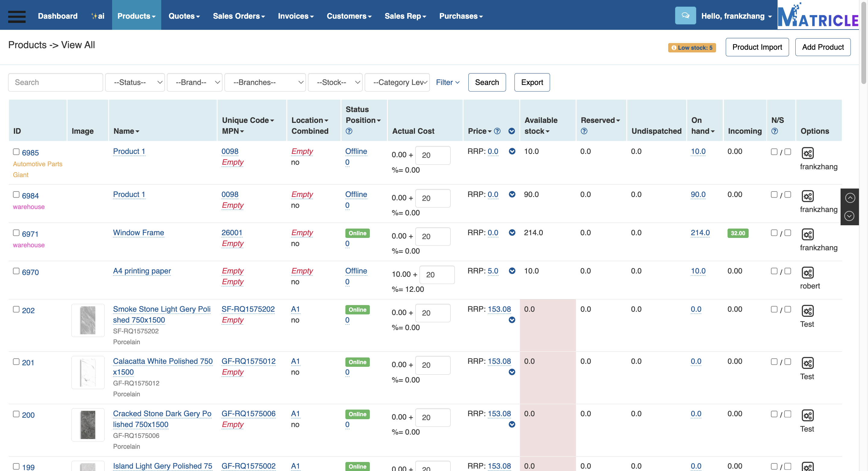Open the Branches filter dropdown
The image size is (868, 471).
point(265,82)
